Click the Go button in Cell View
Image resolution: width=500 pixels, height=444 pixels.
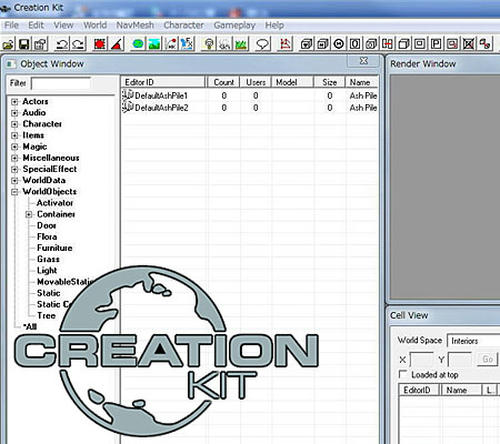tap(488, 359)
